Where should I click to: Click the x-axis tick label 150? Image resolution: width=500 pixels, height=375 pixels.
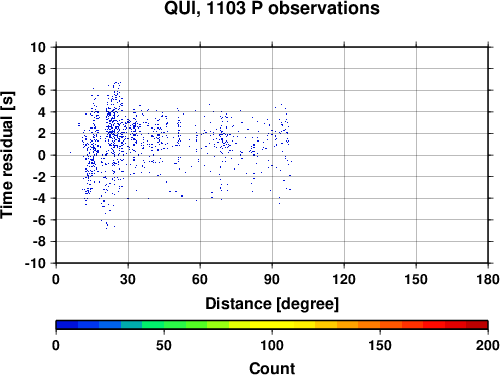tap(416, 279)
